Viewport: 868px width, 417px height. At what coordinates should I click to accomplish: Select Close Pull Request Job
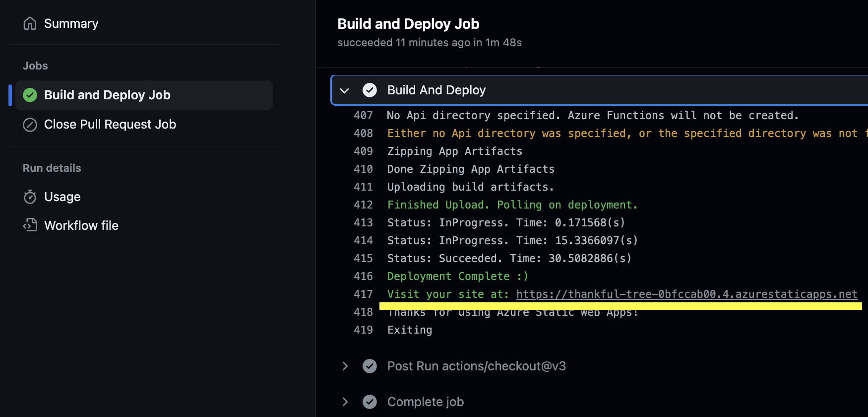[x=110, y=125]
